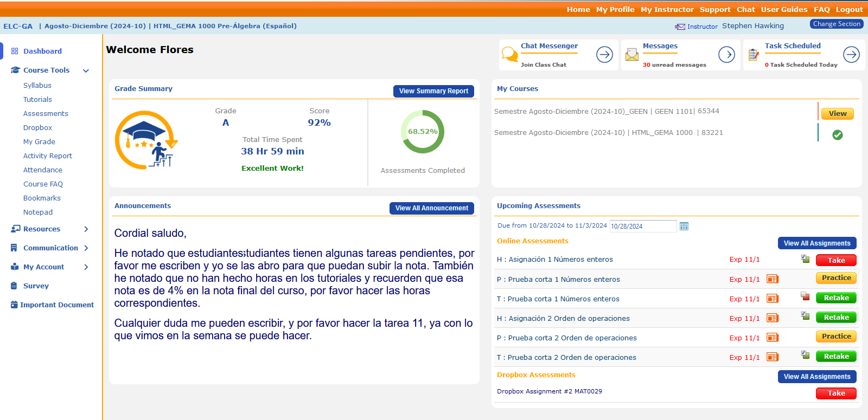Click status icon beside H: Asignación 1 Take
Screen dimensions: 868x420
tap(805, 259)
